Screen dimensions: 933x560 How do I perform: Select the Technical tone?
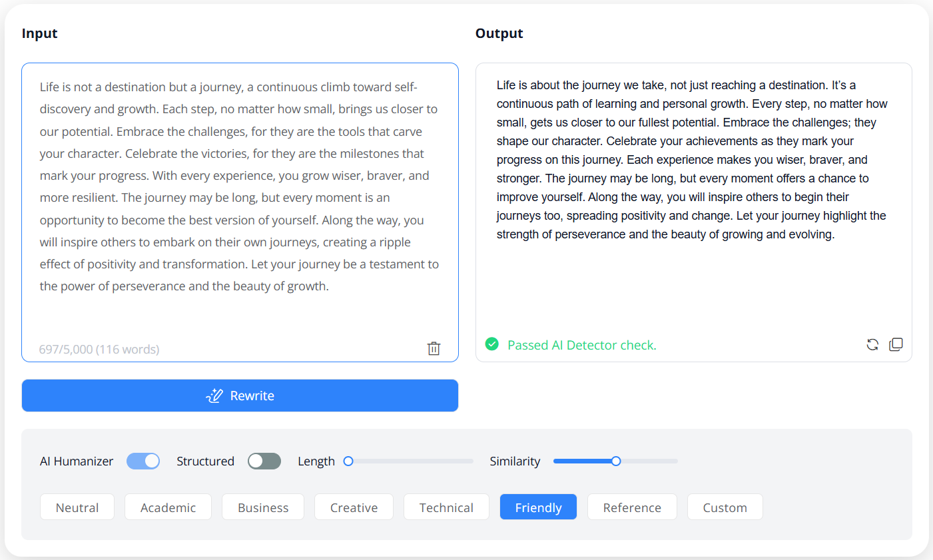446,507
